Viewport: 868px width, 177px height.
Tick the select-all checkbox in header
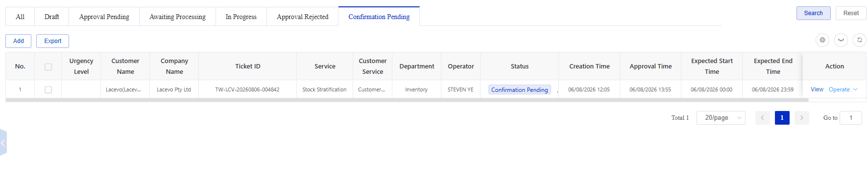48,66
